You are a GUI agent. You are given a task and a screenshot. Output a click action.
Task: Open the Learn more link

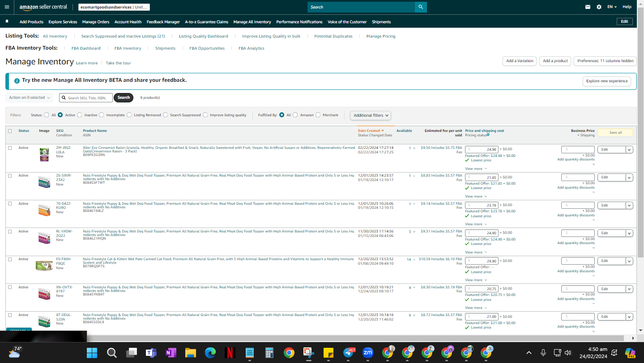tap(87, 63)
